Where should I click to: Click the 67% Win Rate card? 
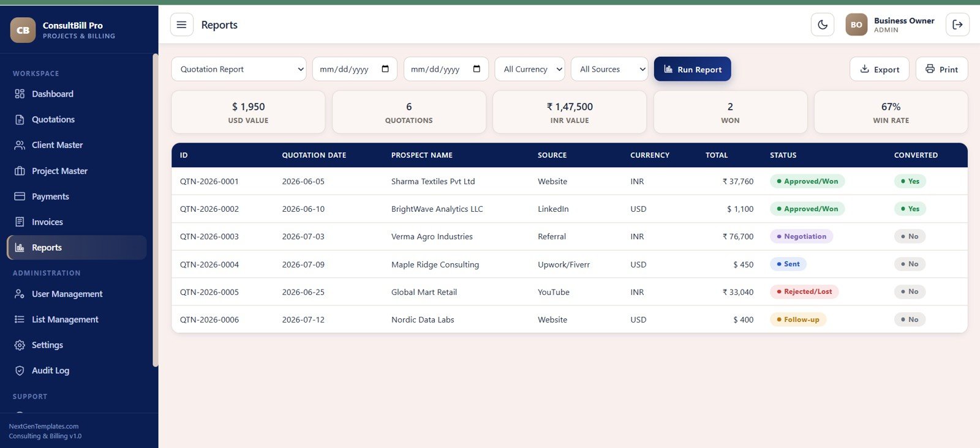(x=891, y=112)
